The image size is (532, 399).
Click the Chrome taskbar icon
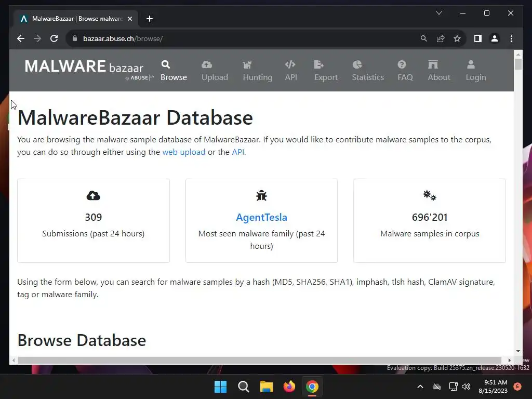pyautogui.click(x=312, y=387)
